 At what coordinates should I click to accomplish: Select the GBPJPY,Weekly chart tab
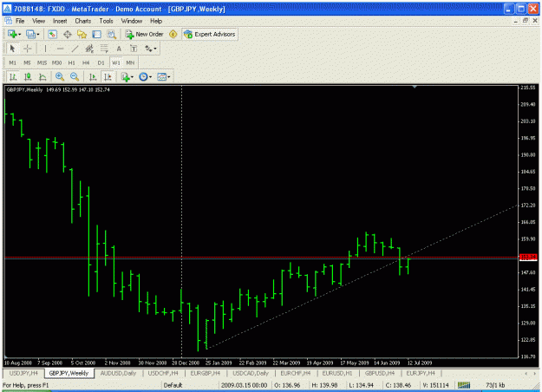point(69,373)
